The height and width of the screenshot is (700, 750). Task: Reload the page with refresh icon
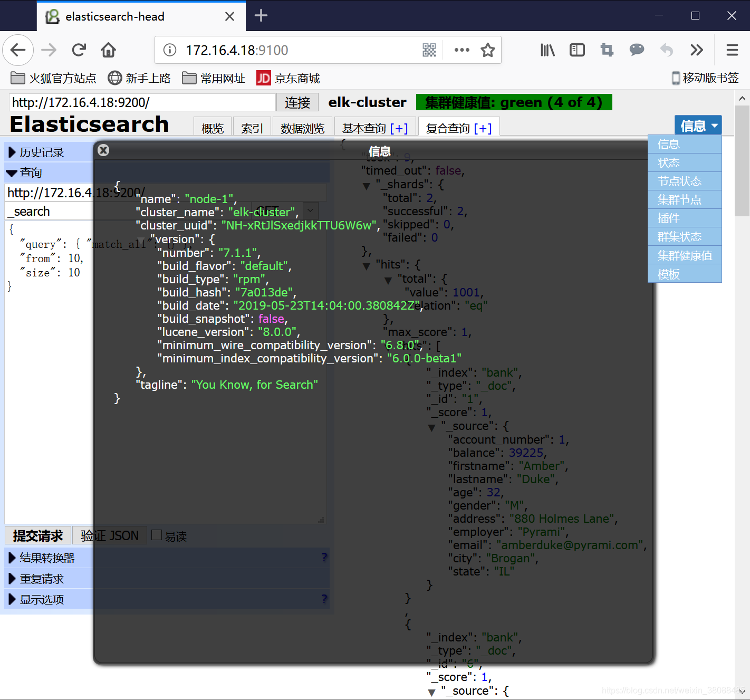[79, 50]
